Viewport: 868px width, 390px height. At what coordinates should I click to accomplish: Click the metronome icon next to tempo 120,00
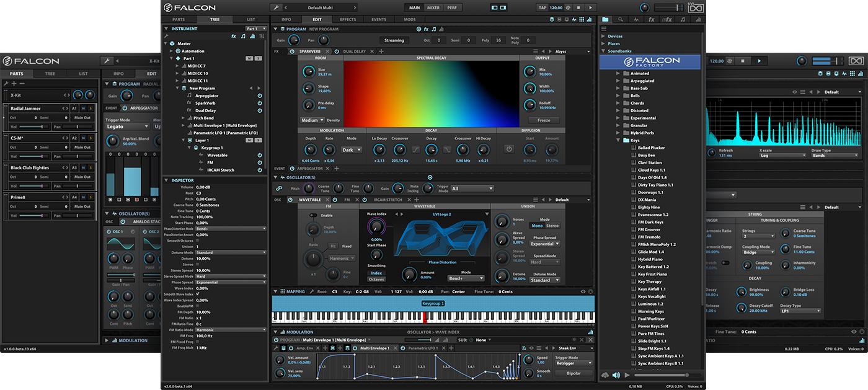[x=569, y=7]
